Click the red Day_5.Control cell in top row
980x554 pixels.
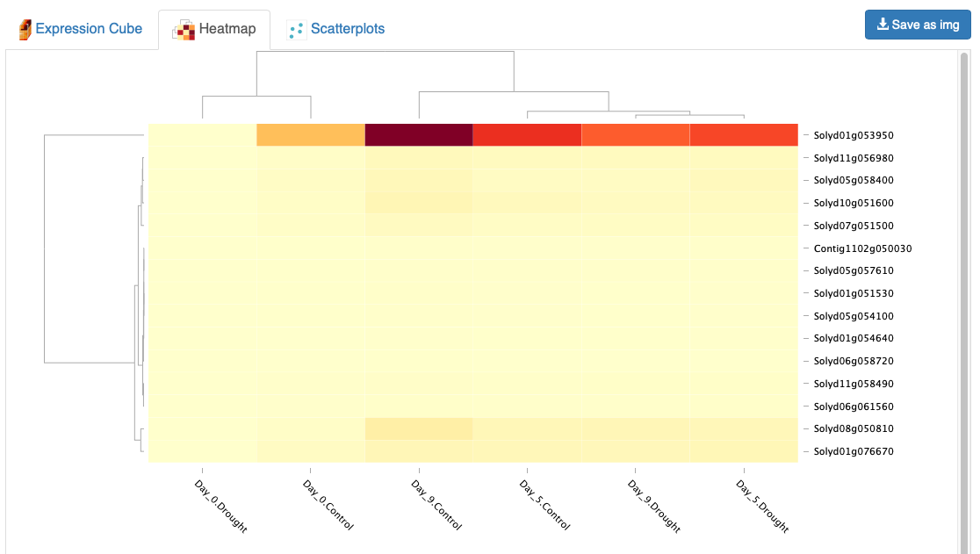[527, 135]
